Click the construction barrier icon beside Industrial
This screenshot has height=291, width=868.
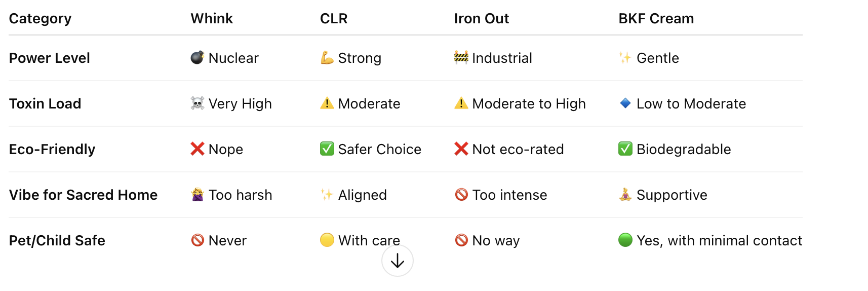pos(461,58)
